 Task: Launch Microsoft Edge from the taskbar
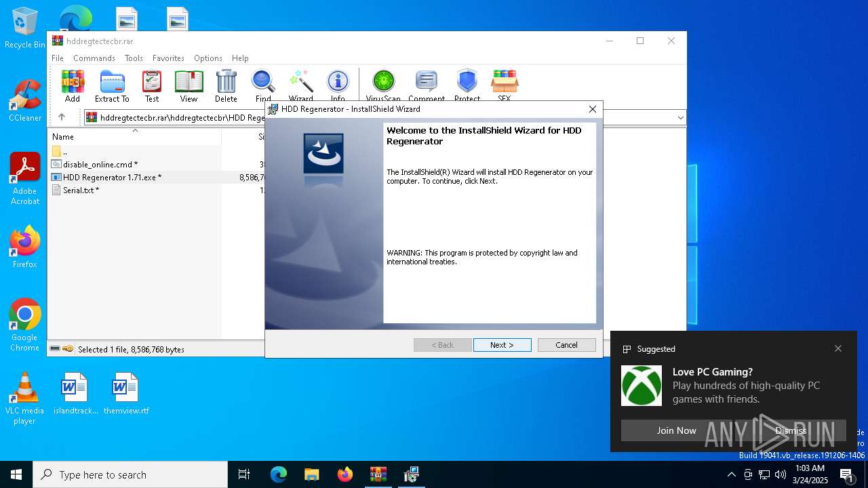[x=279, y=474]
